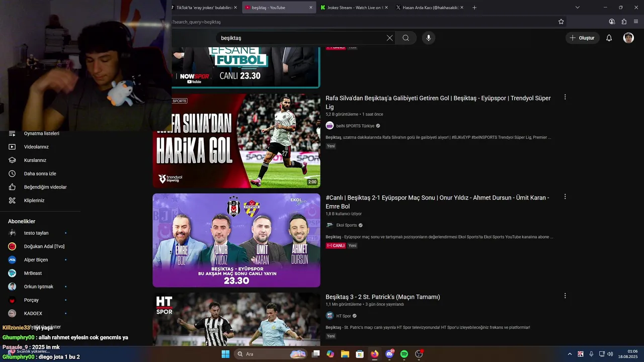Screen dimensions: 644x362
Task: Show hidden system tray icons
Action: point(570,354)
